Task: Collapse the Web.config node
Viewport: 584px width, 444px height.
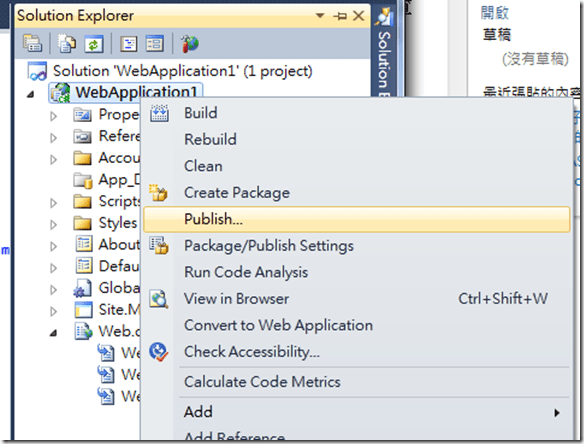Action: (54, 333)
